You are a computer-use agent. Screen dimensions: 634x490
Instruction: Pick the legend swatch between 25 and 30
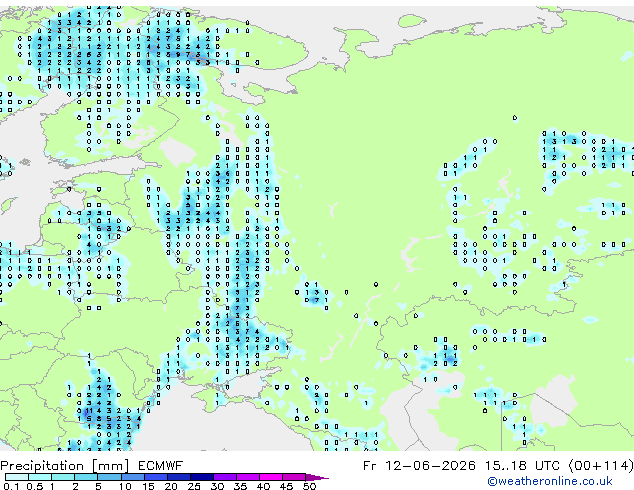coord(201,477)
